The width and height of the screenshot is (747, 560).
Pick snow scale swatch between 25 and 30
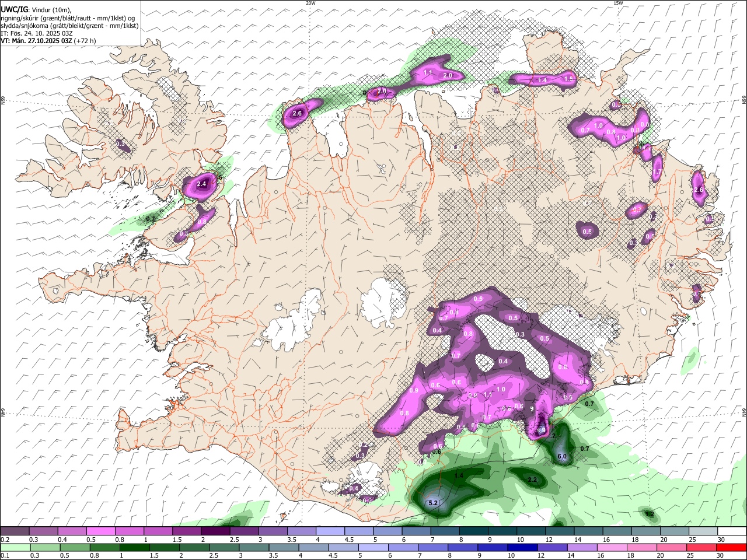(704, 531)
